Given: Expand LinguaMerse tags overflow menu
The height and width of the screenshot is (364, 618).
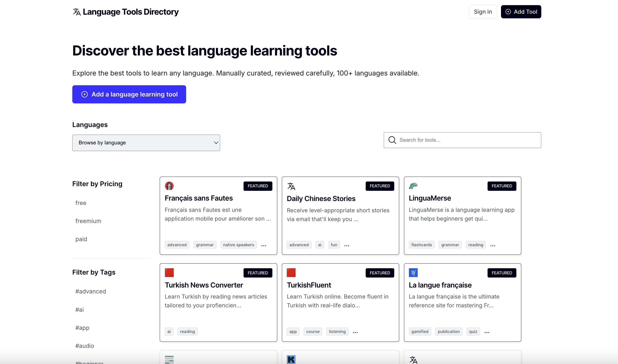Looking at the screenshot, I should [x=493, y=245].
